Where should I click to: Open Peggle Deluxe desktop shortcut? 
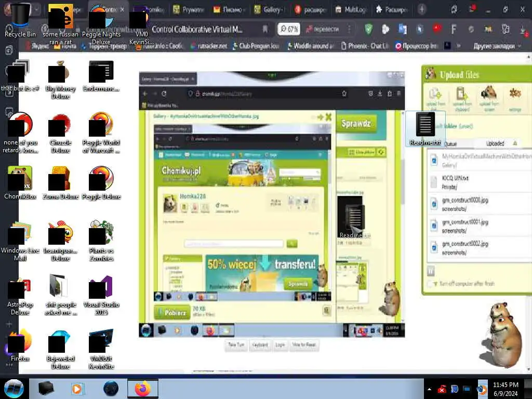(101, 182)
